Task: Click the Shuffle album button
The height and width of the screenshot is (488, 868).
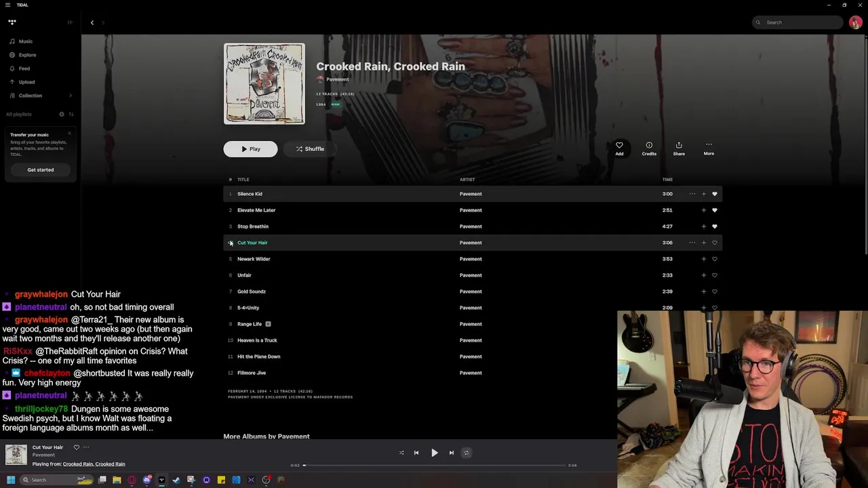Action: [310, 149]
